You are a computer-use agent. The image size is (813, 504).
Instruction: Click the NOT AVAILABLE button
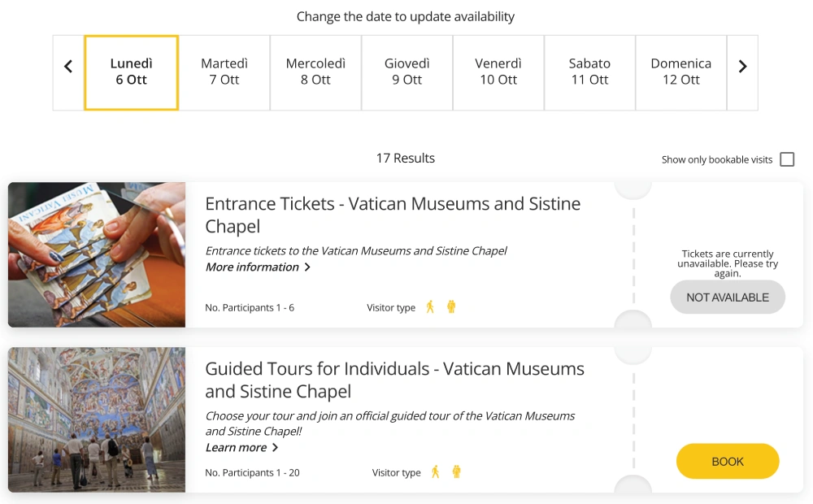point(728,298)
